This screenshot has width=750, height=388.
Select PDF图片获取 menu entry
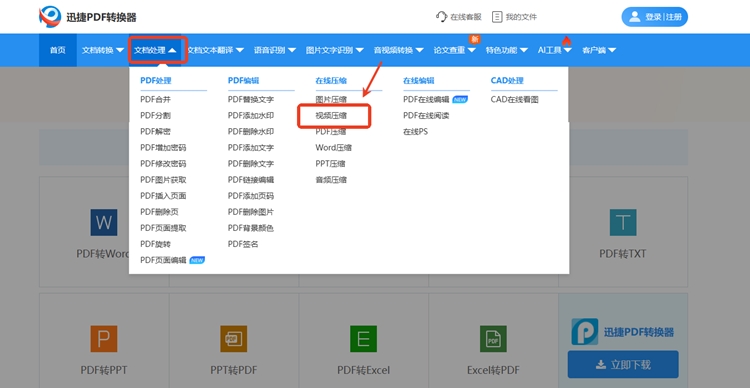pyautogui.click(x=163, y=180)
